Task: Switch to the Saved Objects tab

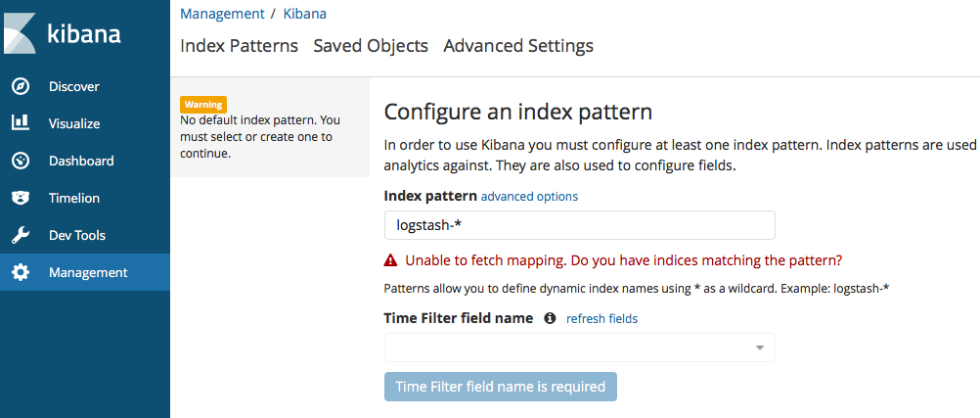Action: click(x=371, y=46)
